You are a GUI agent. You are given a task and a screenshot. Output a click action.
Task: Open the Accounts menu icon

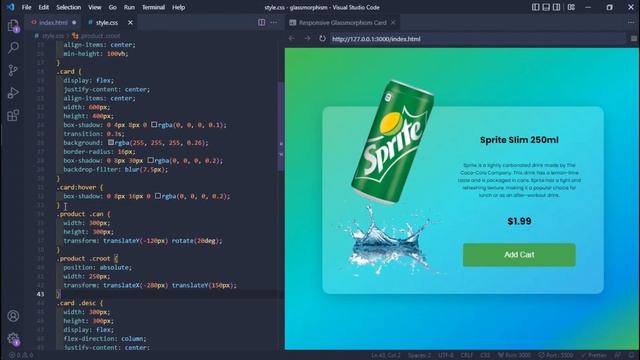13,316
